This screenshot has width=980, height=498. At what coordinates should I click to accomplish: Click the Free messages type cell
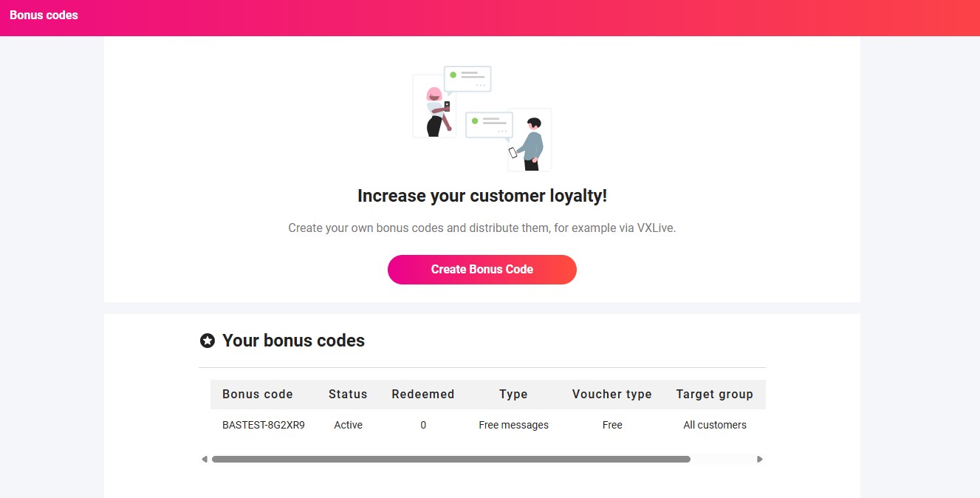coord(513,425)
